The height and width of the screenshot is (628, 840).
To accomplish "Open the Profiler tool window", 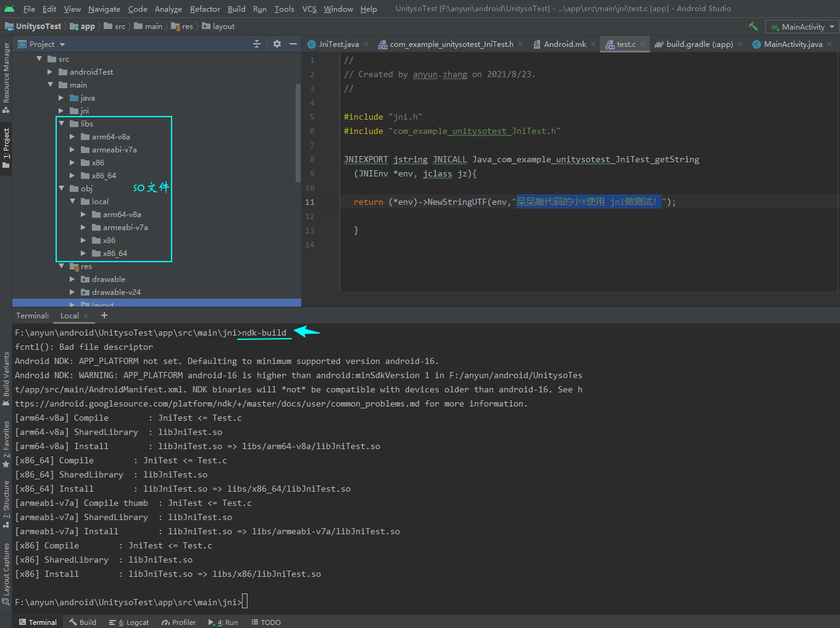I will pyautogui.click(x=179, y=622).
